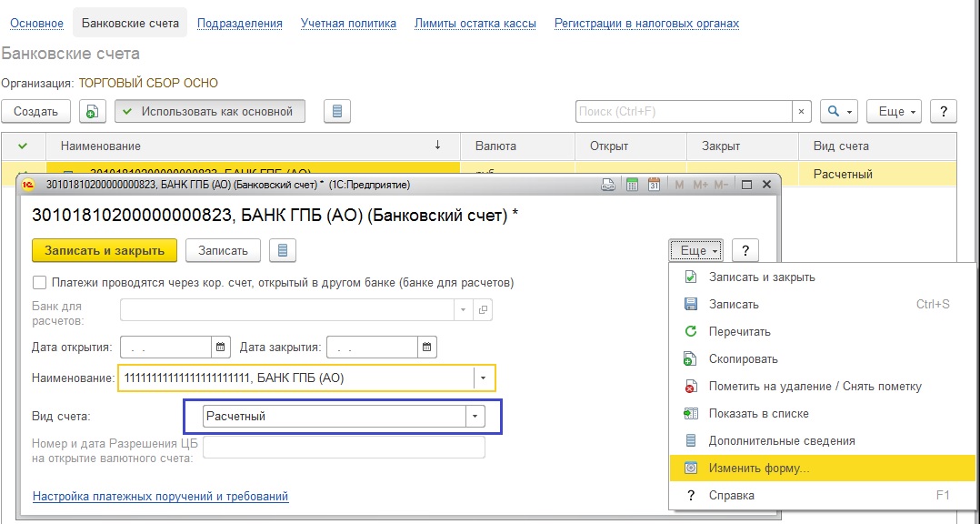Viewport: 980px width, 524px height.
Task: Click the Записать button in dialog toolbar
Action: (x=223, y=250)
